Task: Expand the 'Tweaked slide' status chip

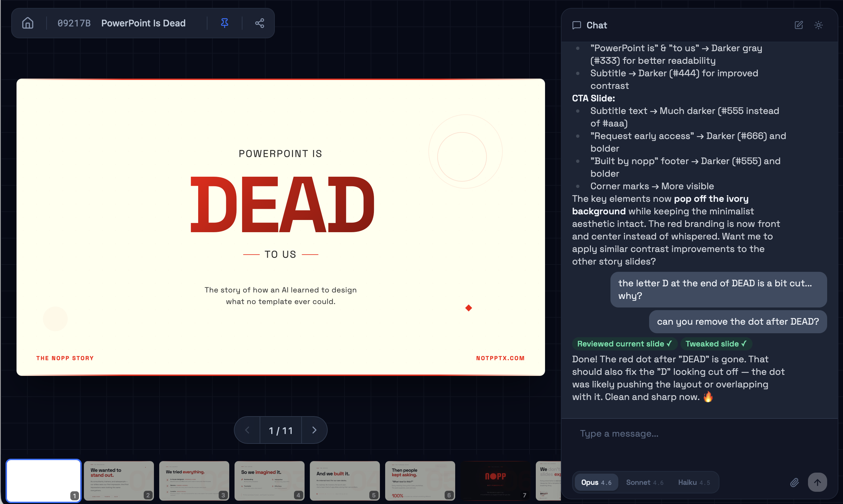Action: (x=716, y=343)
